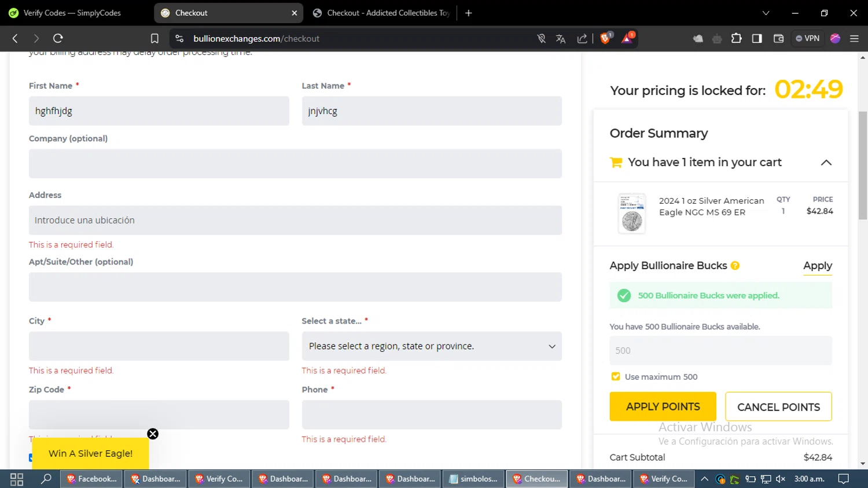Click the Company (optional) field

click(295, 163)
